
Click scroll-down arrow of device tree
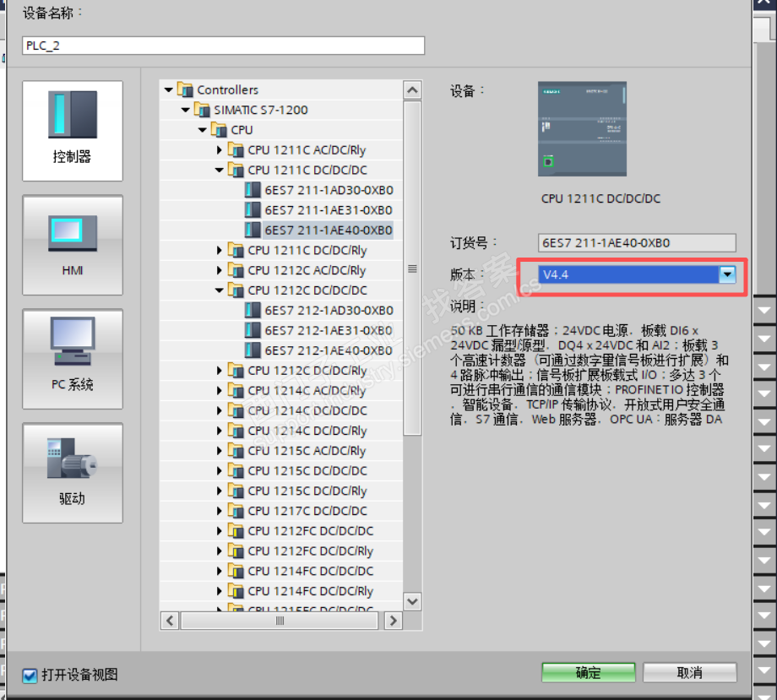412,601
